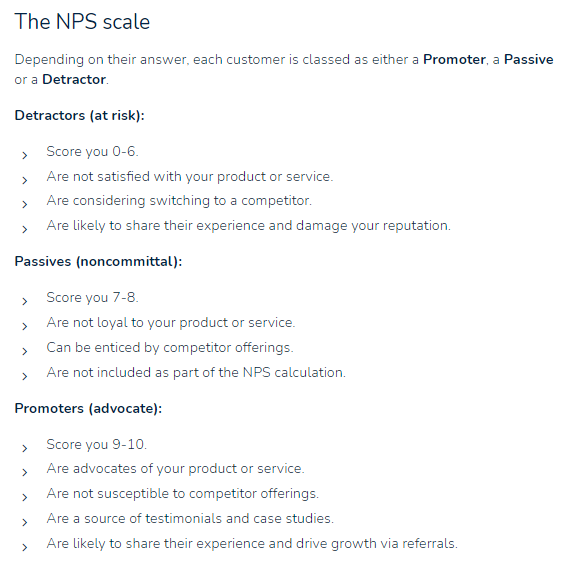Click chevron next to 'Are not satisfied' bullet
This screenshot has width=575, height=563.
click(x=25, y=180)
